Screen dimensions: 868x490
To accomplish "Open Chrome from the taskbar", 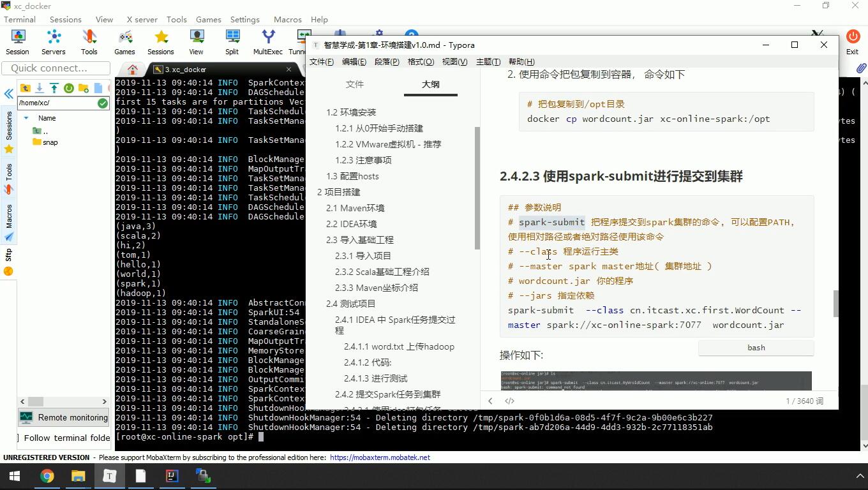I will 47,476.
